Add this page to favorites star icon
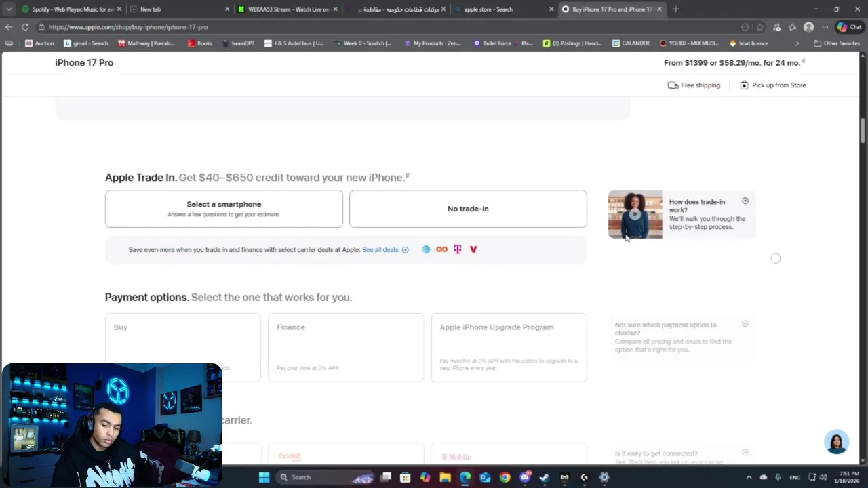The height and width of the screenshot is (488, 868). [760, 27]
